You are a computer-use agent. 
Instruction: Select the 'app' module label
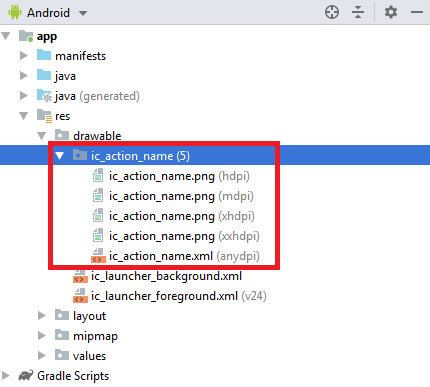pyautogui.click(x=47, y=37)
